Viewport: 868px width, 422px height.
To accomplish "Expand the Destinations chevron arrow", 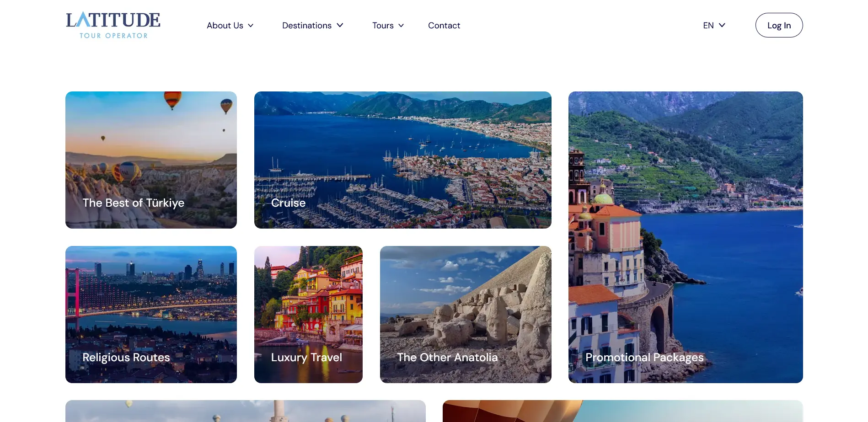I will point(340,26).
